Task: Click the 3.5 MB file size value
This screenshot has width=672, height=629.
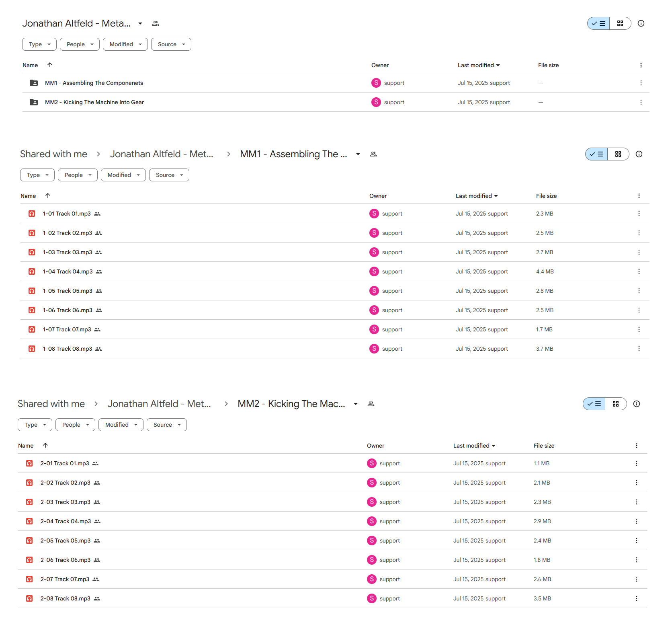Action: pos(542,598)
